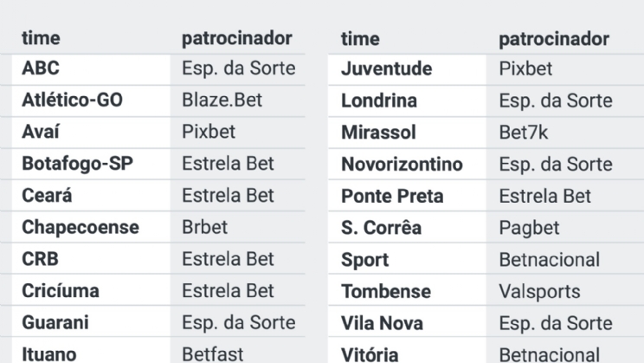644x363 pixels.
Task: Select the Mirassol team cell
Action: (378, 133)
